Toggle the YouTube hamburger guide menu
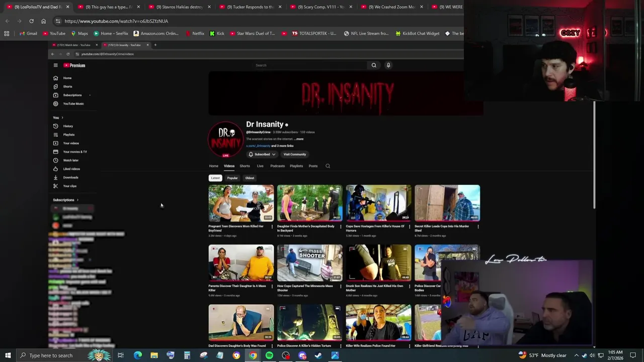644x362 pixels. coord(55,65)
